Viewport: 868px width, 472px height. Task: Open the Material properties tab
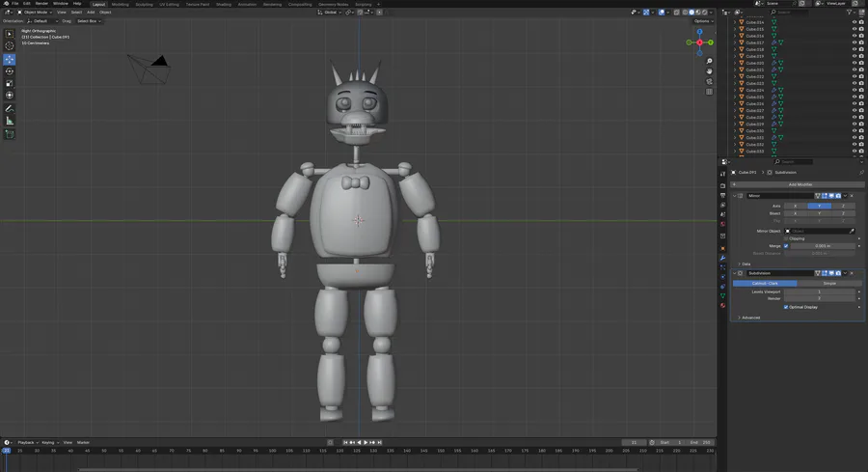click(x=723, y=305)
